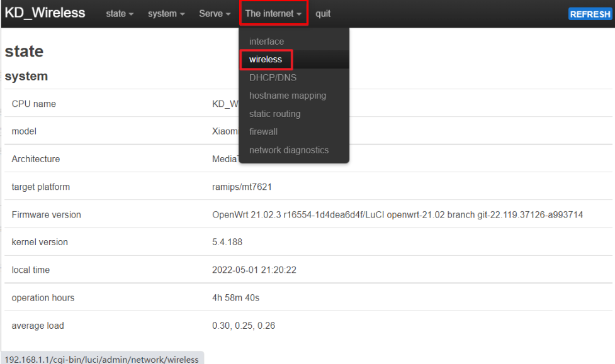Select hostname mapping menu entry
The height and width of the screenshot is (364, 615).
(287, 96)
